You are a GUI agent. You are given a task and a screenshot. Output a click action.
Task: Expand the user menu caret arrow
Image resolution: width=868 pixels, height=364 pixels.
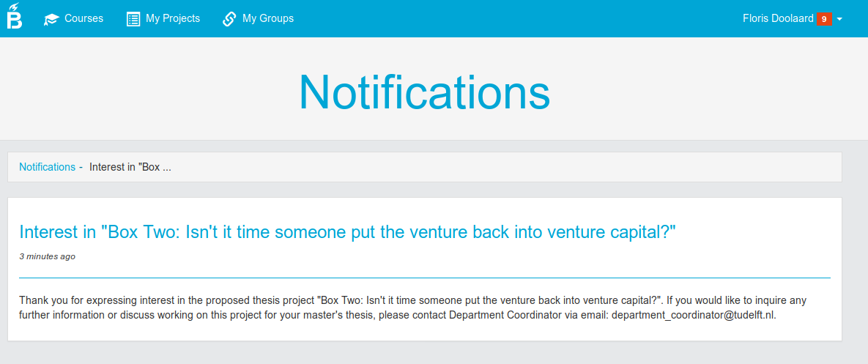coord(839,19)
